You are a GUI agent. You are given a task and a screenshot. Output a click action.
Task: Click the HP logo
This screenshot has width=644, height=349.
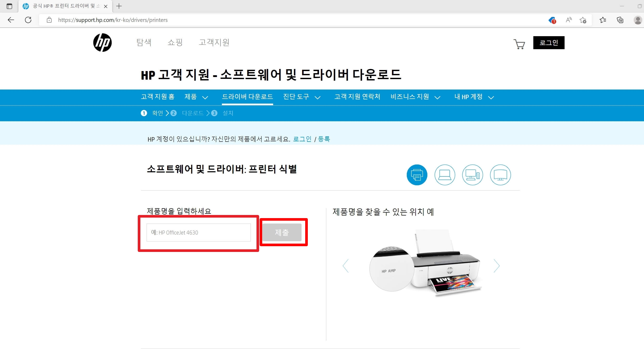pos(102,42)
